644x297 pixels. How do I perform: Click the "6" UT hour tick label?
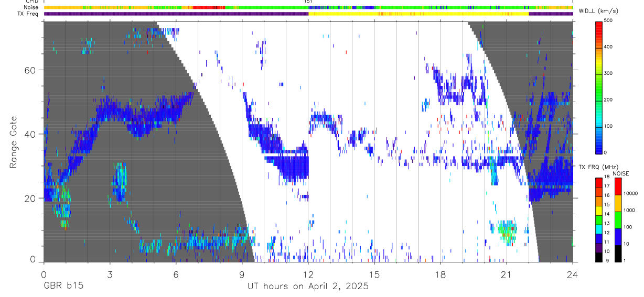tap(176, 274)
